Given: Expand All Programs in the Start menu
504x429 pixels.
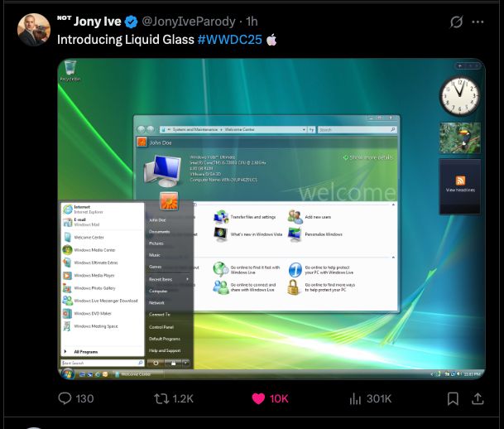Looking at the screenshot, I should point(102,352).
